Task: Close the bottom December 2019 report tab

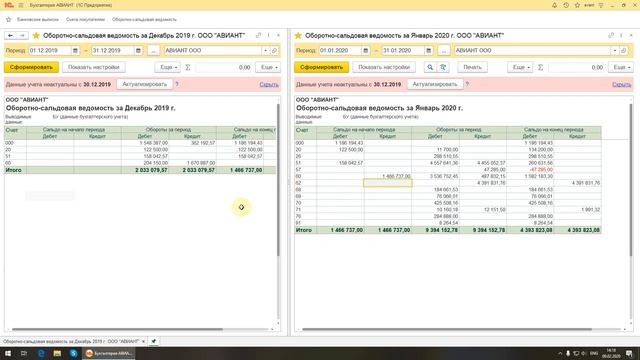Action: 143,341
